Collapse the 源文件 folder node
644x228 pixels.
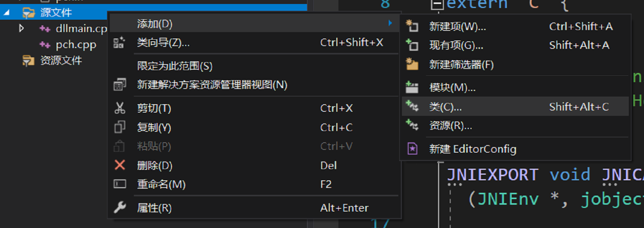(x=7, y=13)
